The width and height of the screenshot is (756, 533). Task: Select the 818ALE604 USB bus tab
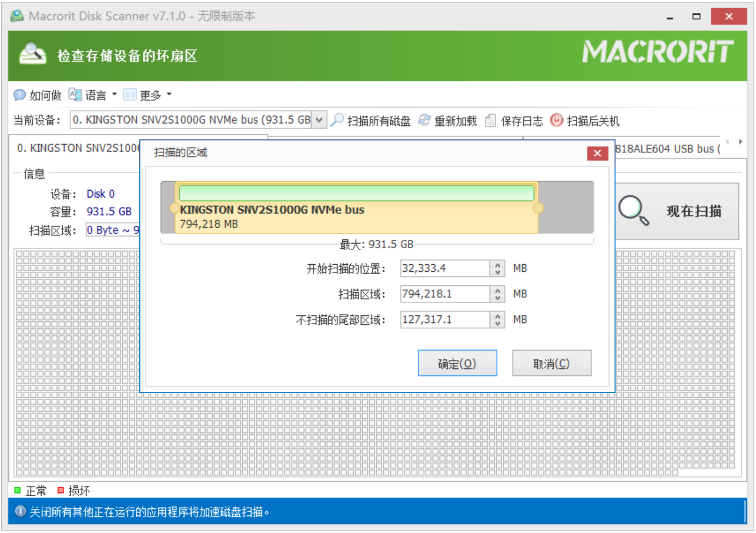coord(668,149)
